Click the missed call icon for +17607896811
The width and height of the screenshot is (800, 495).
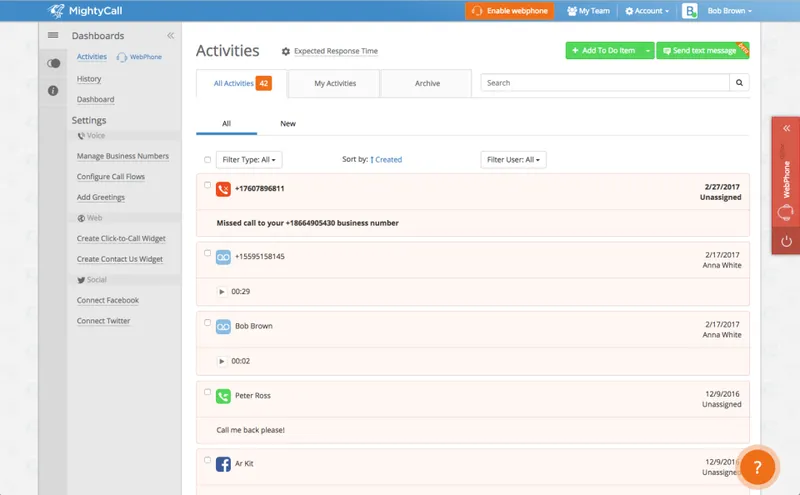coord(223,189)
